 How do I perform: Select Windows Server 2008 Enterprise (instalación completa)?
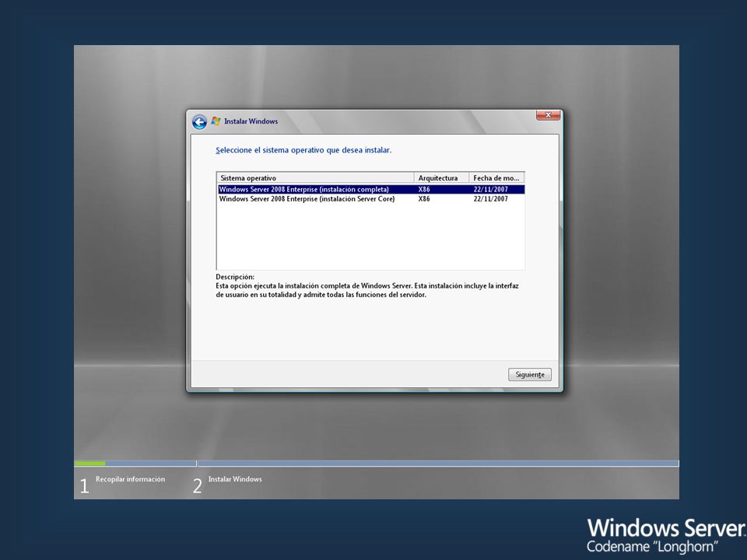click(x=371, y=189)
